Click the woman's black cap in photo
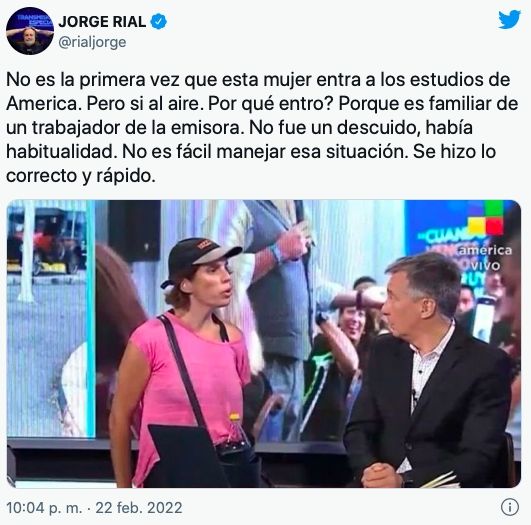This screenshot has width=531, height=525. pyautogui.click(x=198, y=258)
